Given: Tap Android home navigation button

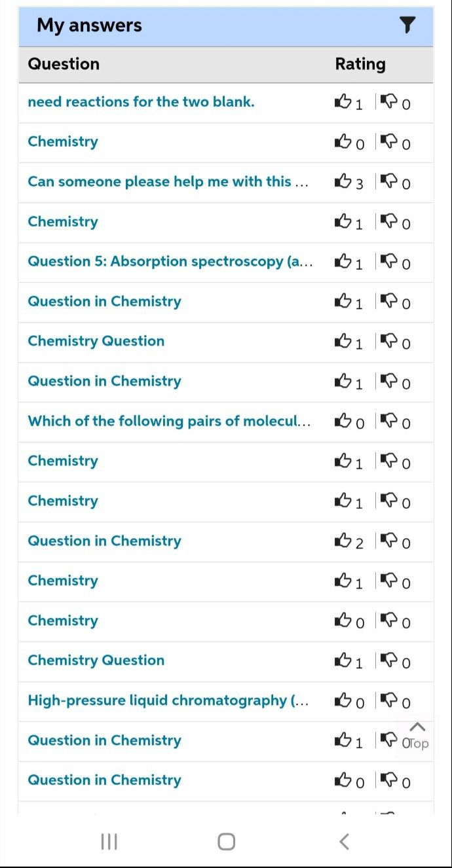Looking at the screenshot, I should (x=226, y=841).
